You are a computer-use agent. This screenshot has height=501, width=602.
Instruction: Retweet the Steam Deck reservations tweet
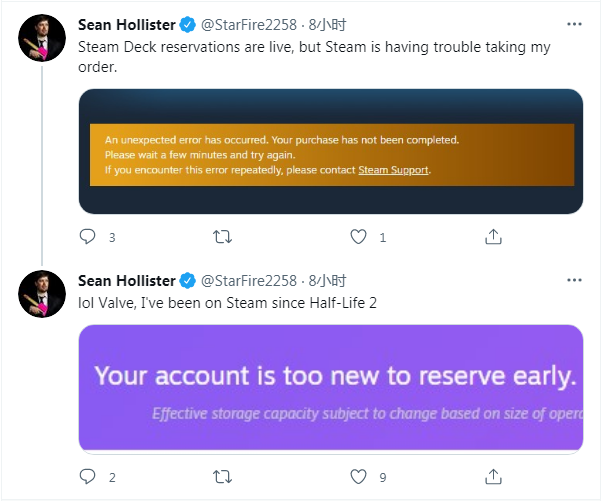(x=223, y=237)
